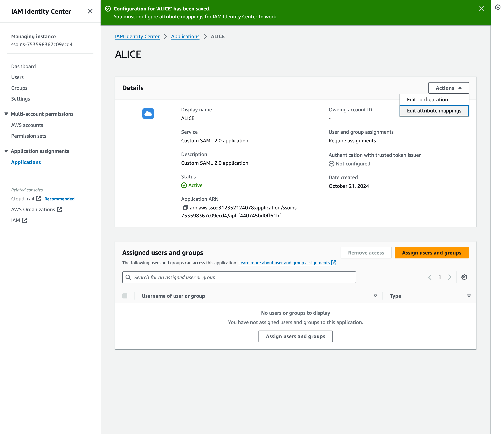Open the AWS Organizations console link
This screenshot has height=434, width=504.
pyautogui.click(x=33, y=209)
